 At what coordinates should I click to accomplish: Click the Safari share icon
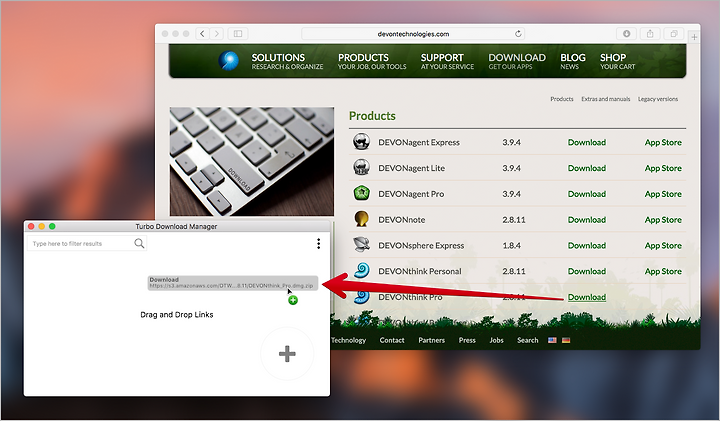650,34
